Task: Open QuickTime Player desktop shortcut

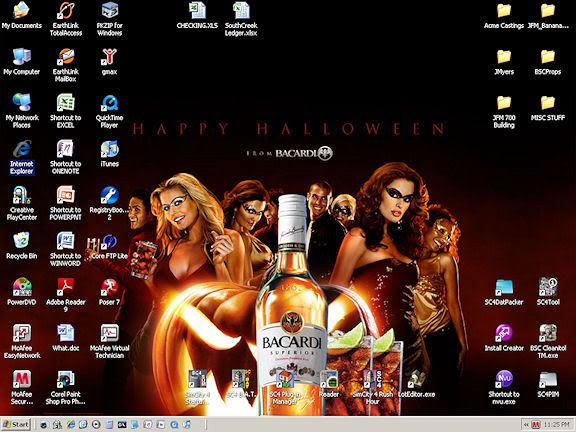Action: (x=109, y=111)
